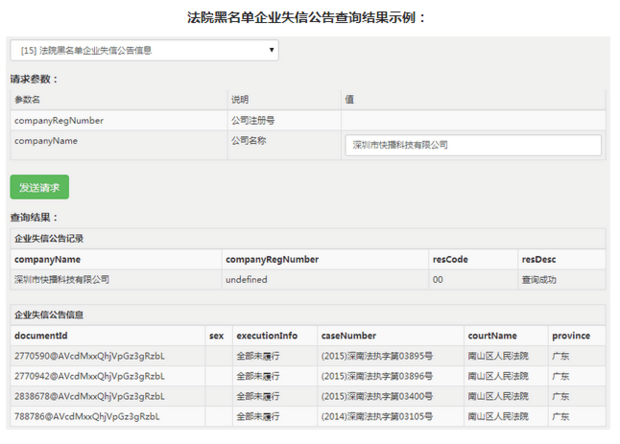Click the executionInfo column header
The width and height of the screenshot is (620, 444).
267,335
